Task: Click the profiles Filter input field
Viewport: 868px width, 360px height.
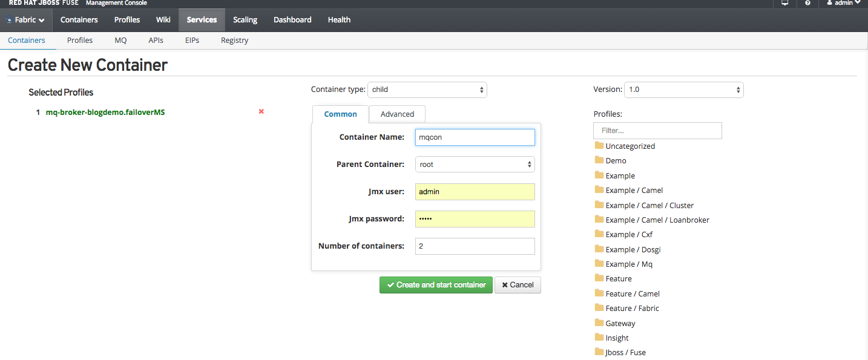Action: 657,130
